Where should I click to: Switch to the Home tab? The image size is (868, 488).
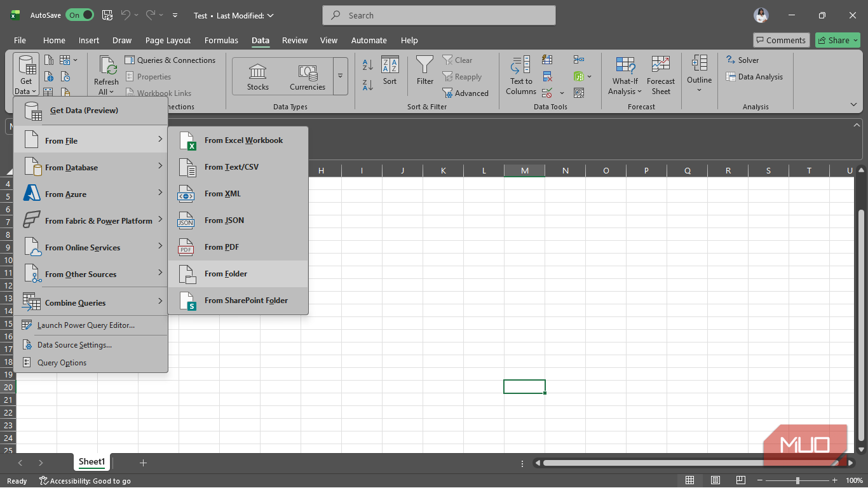tap(54, 40)
